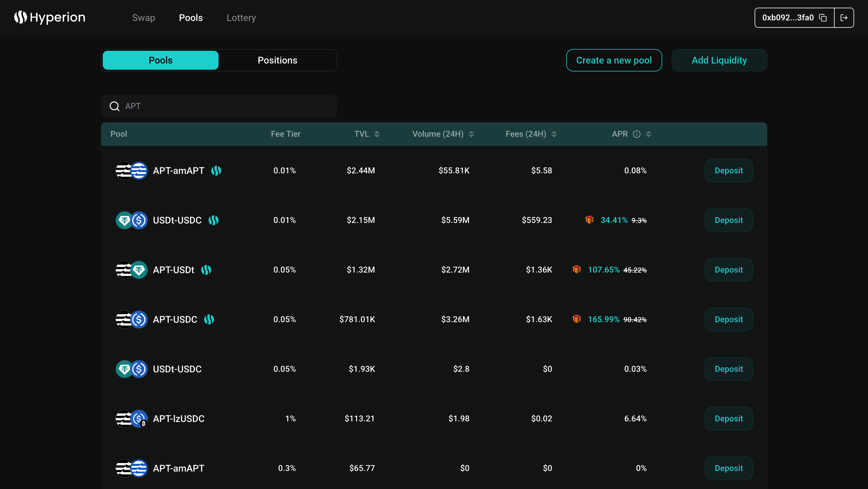Image resolution: width=868 pixels, height=489 pixels.
Task: Click Hyperion badge next to APT-USDt pool
Action: tap(206, 270)
